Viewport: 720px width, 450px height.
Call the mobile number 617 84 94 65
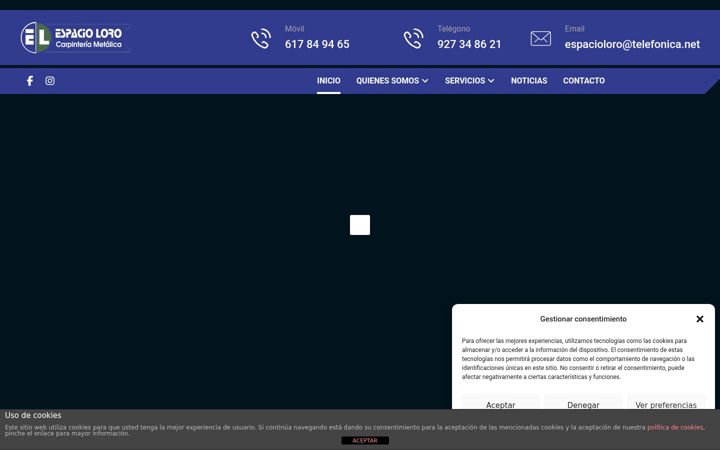tap(317, 45)
